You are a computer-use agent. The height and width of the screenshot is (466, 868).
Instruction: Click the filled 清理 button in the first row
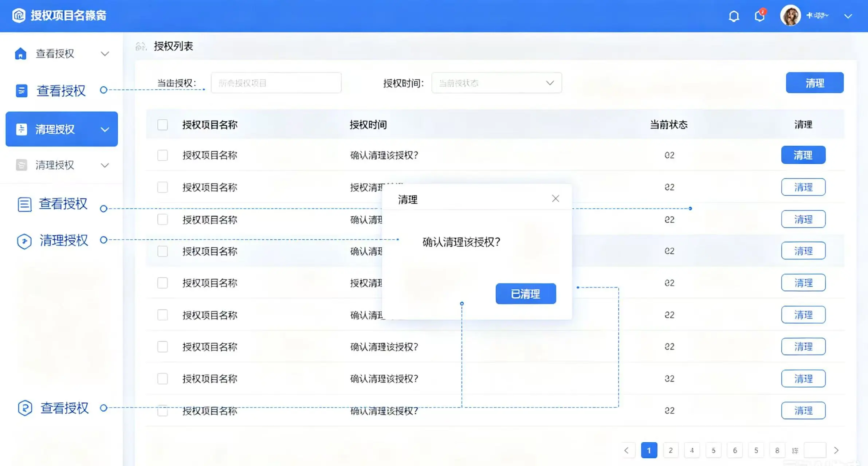point(803,155)
